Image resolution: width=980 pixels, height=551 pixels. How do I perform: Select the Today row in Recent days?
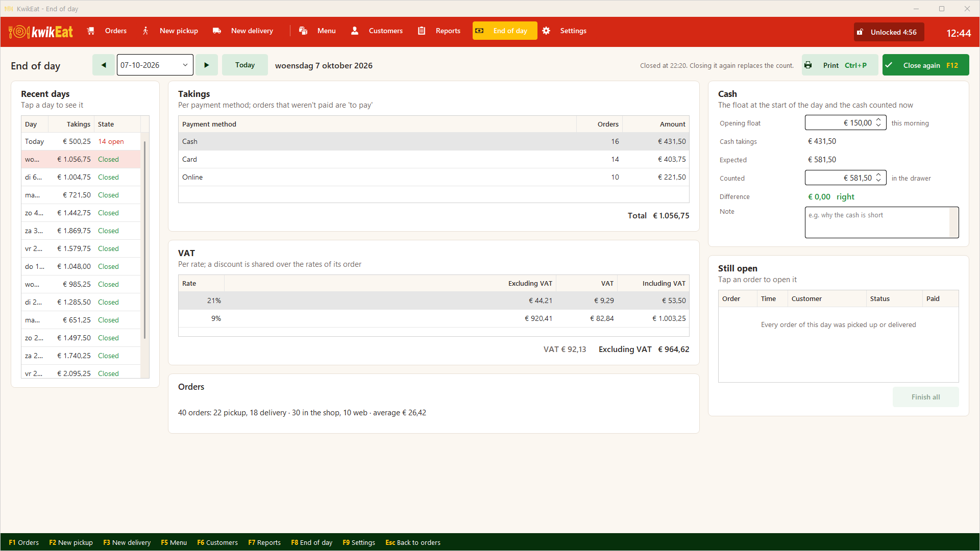(81, 141)
